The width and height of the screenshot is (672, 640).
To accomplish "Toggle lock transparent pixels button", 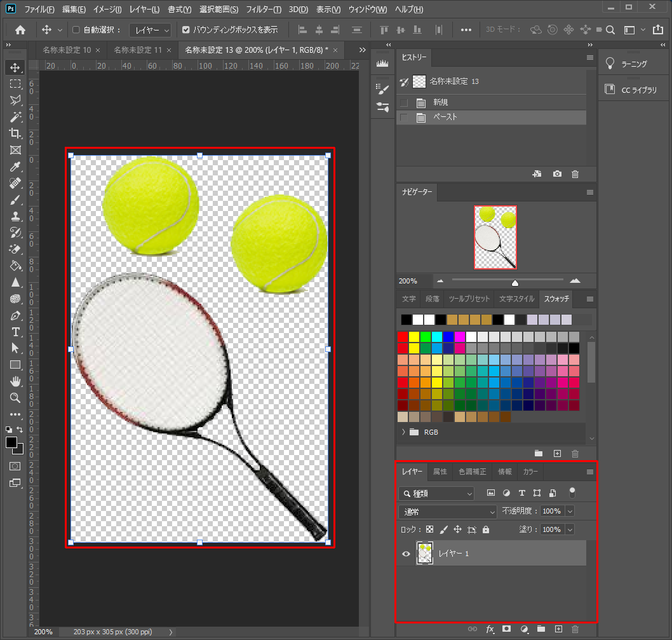I will point(429,529).
